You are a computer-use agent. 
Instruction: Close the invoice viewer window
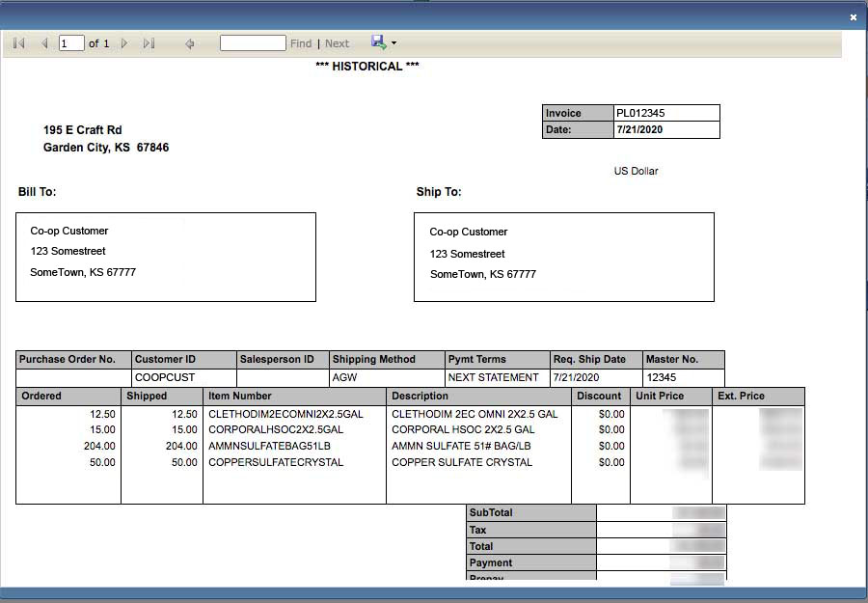pyautogui.click(x=853, y=17)
